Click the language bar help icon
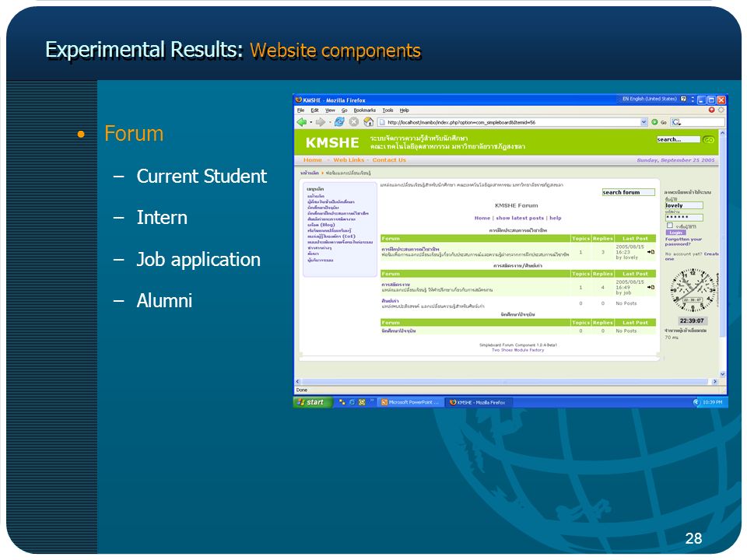The image size is (747, 560). [683, 99]
